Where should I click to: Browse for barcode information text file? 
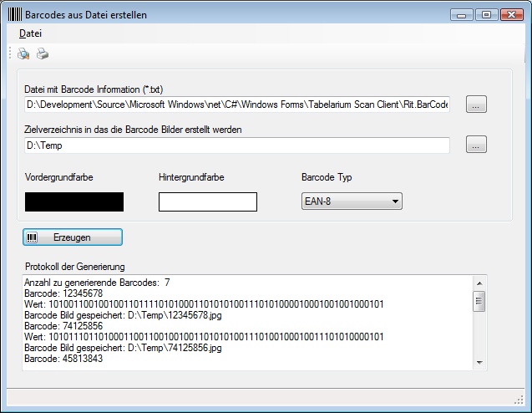(x=476, y=105)
